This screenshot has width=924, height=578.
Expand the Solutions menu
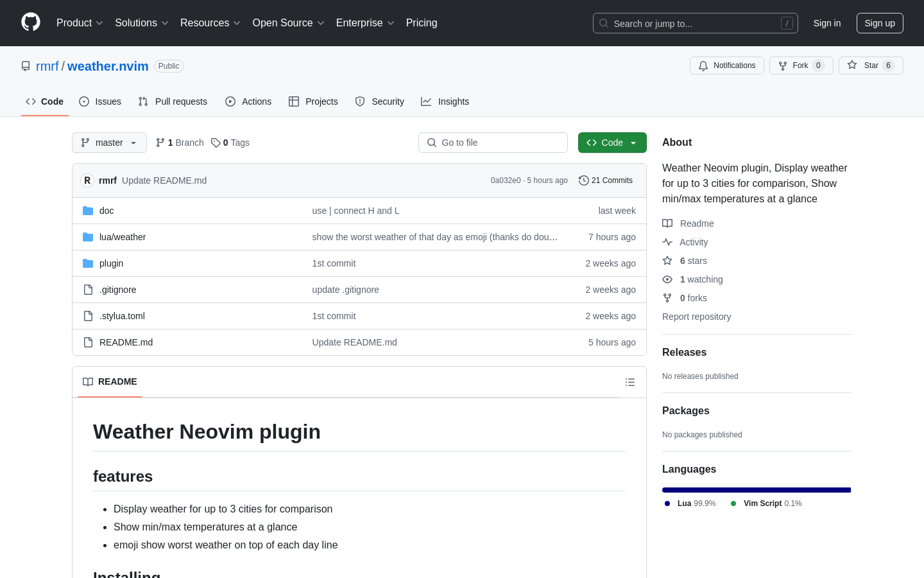pyautogui.click(x=142, y=23)
